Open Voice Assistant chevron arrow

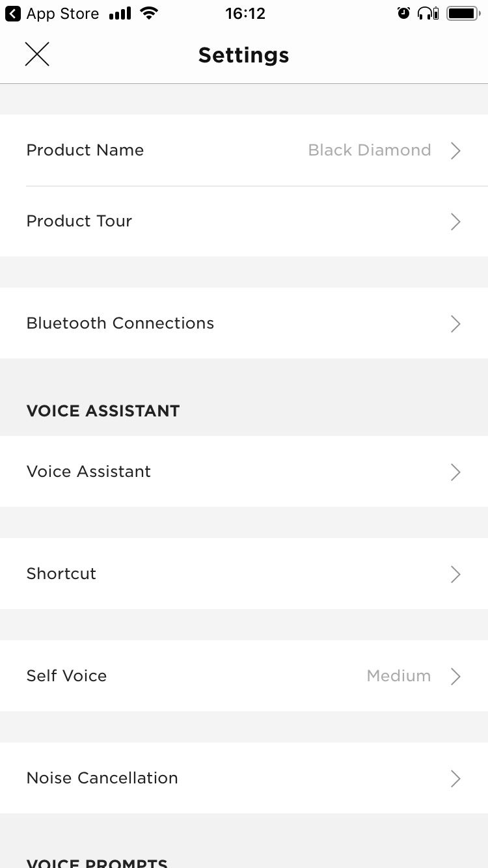tap(455, 472)
